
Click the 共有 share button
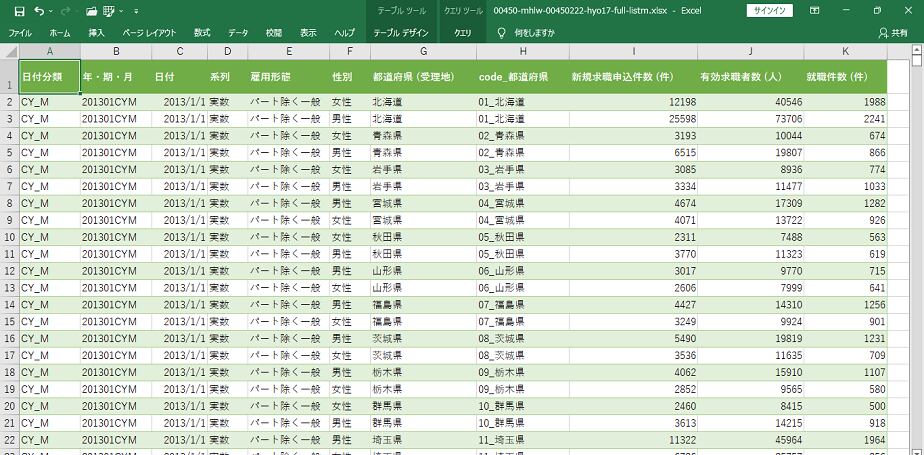pos(893,32)
